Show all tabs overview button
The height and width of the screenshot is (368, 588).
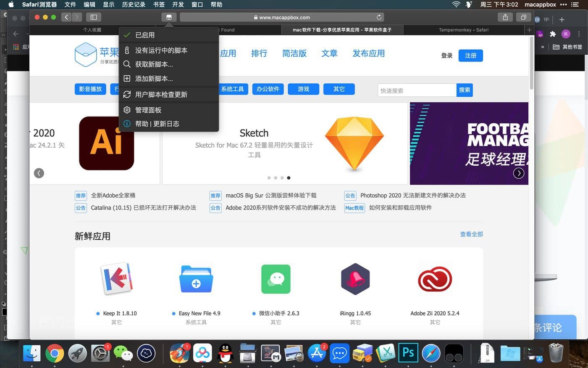click(x=523, y=17)
